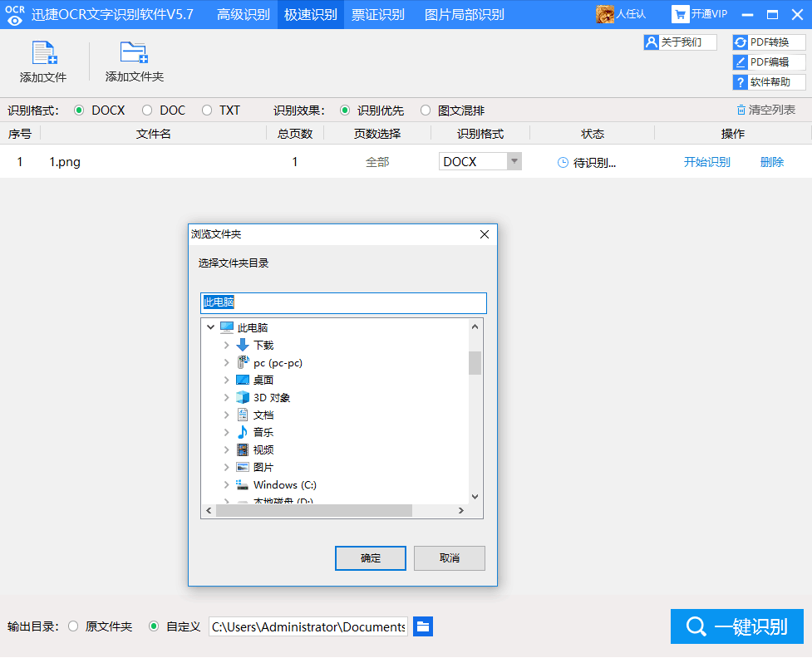The width and height of the screenshot is (812, 658).
Task: Click the clock icon beside 待识别
Action: pos(563,163)
